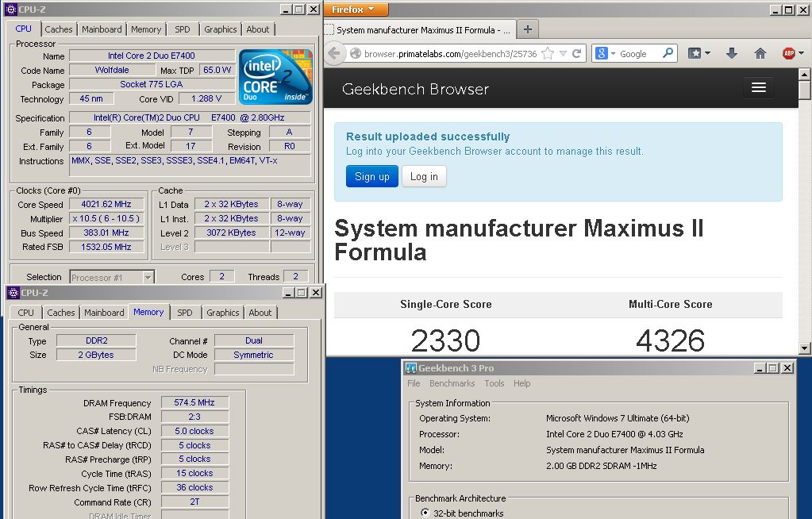Click bottom CPU-Z title bar icon
The image size is (812, 519).
13,293
